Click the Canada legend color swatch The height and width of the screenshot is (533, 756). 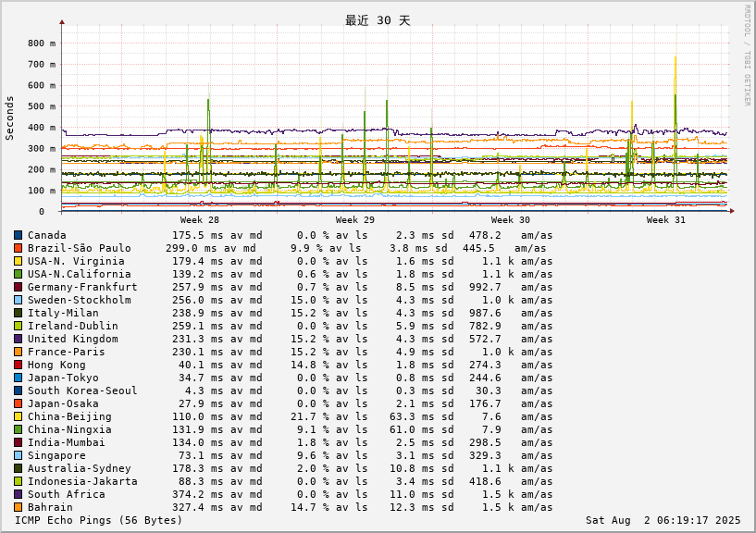(x=18, y=235)
